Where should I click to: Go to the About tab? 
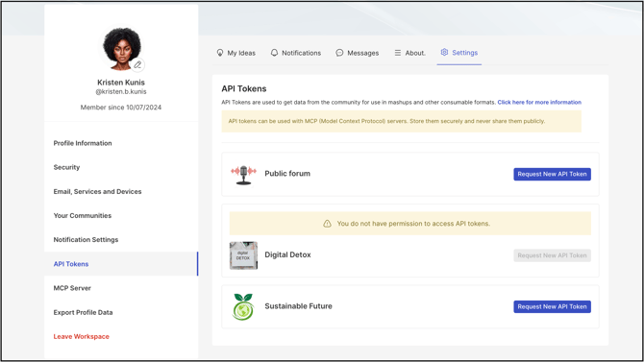pyautogui.click(x=409, y=53)
